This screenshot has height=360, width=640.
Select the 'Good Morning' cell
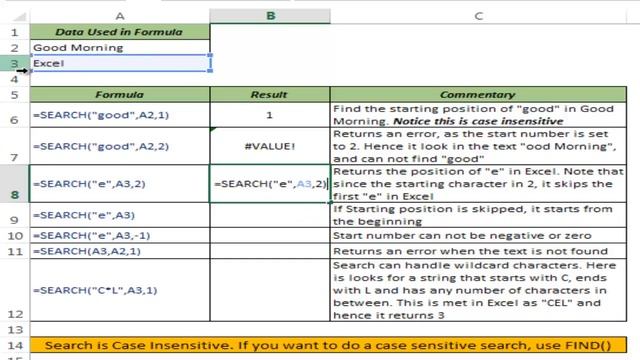[x=120, y=48]
